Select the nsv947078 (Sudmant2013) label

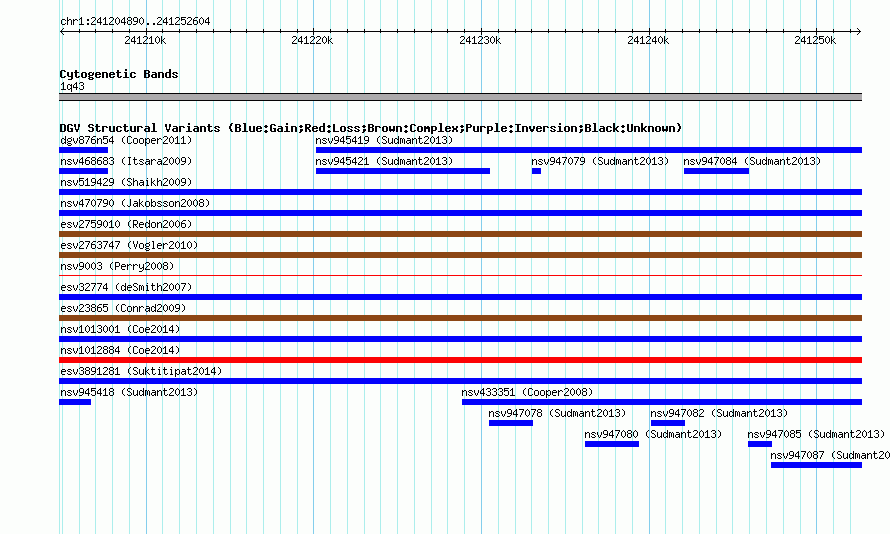click(557, 413)
